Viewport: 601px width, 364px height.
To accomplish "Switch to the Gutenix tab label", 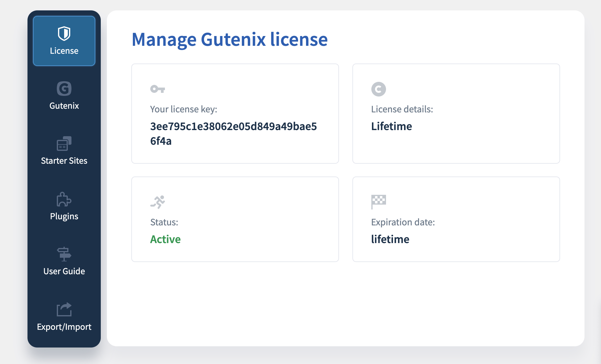I will click(x=64, y=106).
